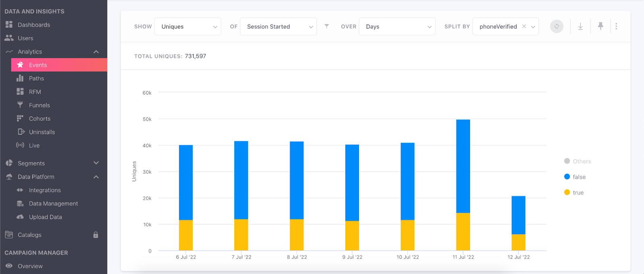Open Funnels from the Analytics menu

[39, 105]
